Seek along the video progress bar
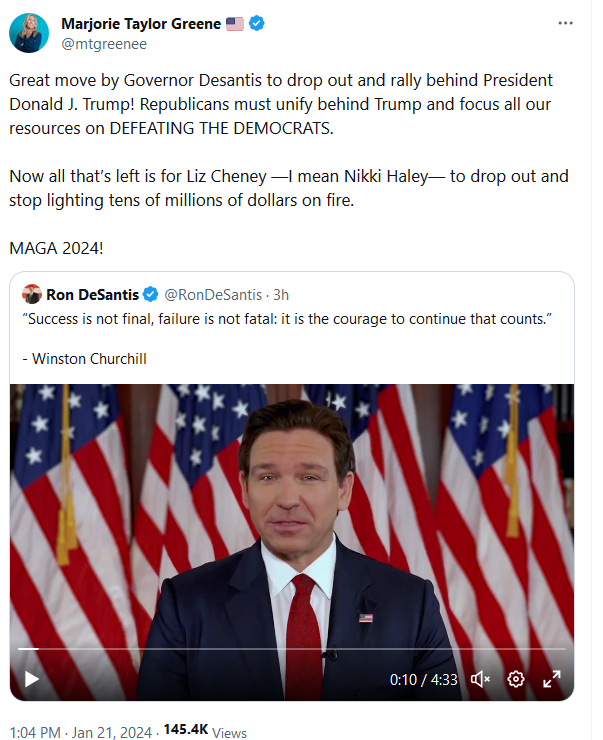 click(x=290, y=651)
